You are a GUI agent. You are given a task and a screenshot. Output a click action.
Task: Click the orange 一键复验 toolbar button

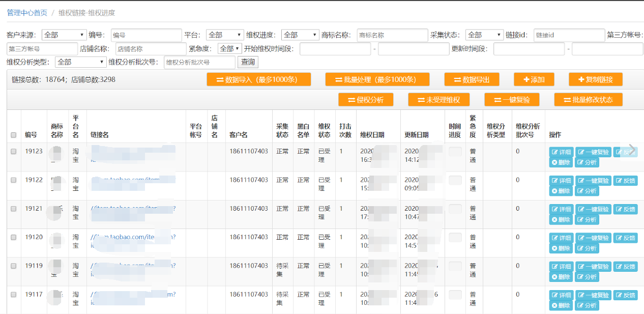pos(512,100)
